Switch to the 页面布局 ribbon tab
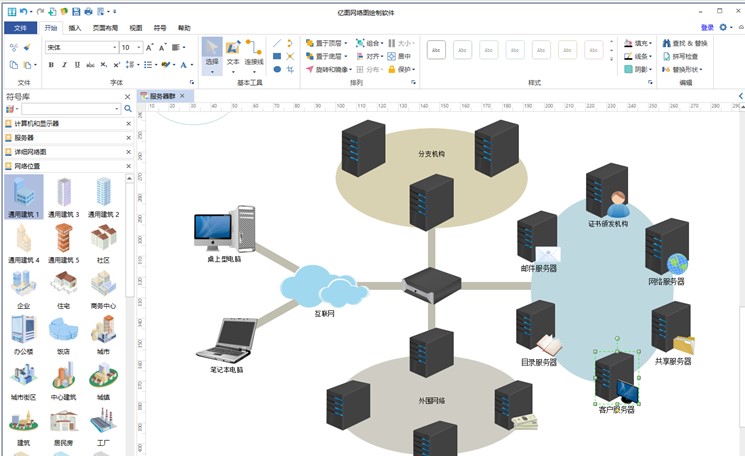 pyautogui.click(x=105, y=28)
